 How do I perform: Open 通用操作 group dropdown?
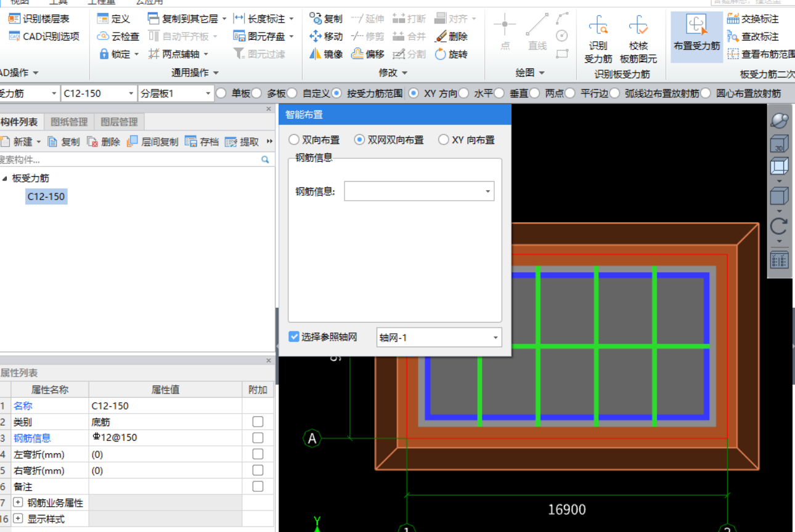click(195, 73)
